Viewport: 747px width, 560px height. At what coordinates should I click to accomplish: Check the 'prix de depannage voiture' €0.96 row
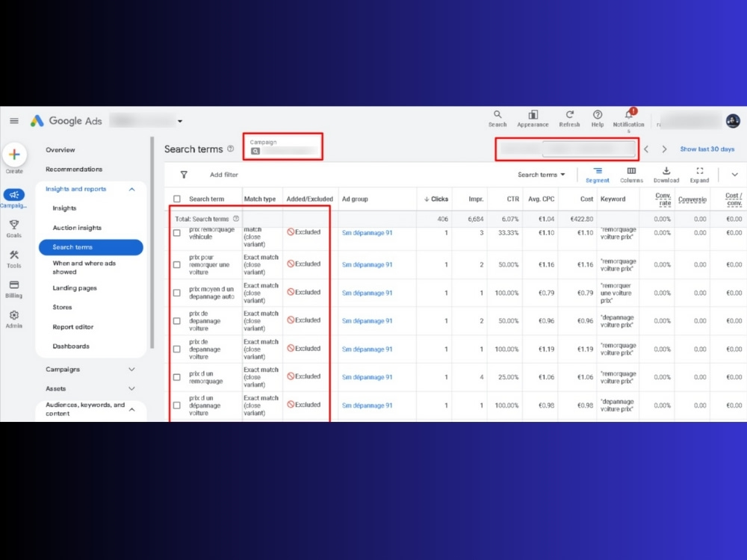pyautogui.click(x=177, y=321)
